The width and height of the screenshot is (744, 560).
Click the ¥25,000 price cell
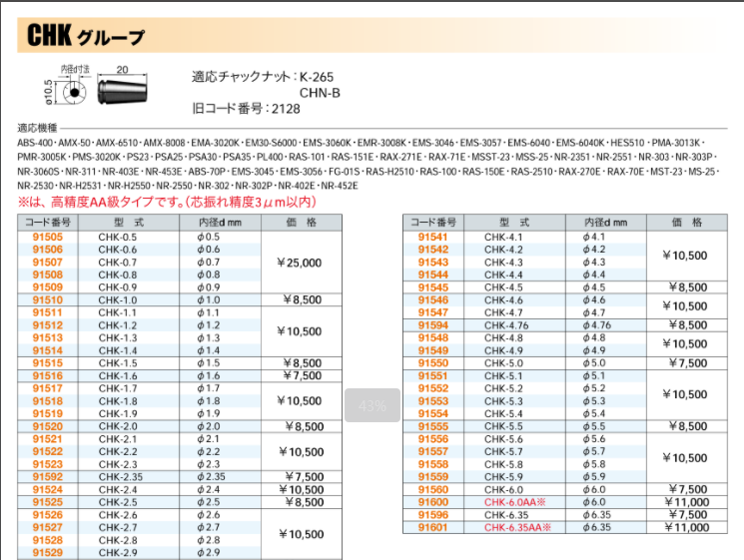(300, 263)
